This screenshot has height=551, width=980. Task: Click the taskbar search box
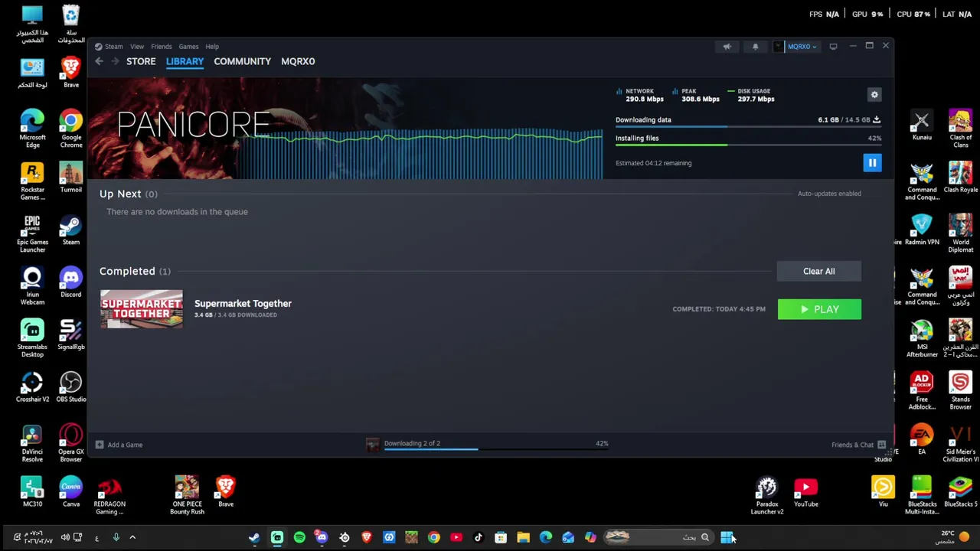(x=659, y=537)
